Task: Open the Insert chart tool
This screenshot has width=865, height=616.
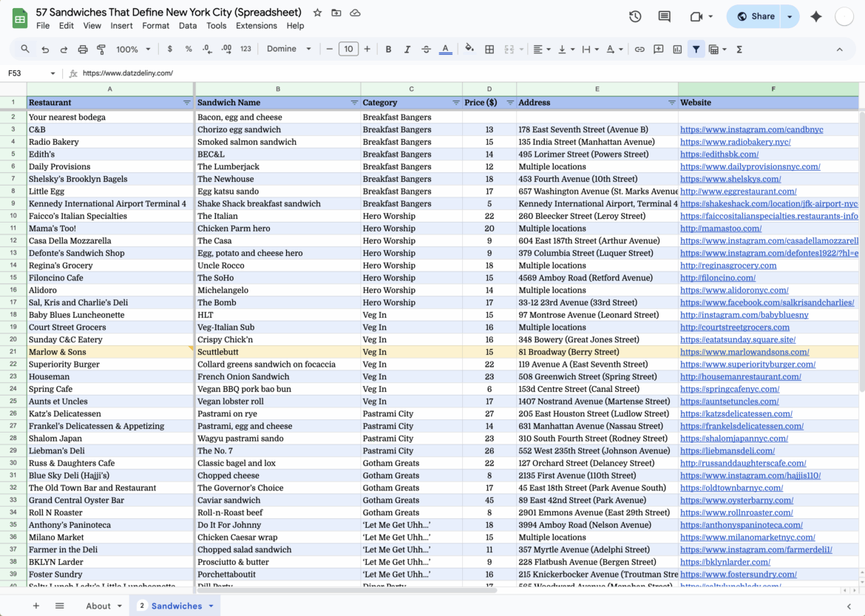Action: coord(678,49)
